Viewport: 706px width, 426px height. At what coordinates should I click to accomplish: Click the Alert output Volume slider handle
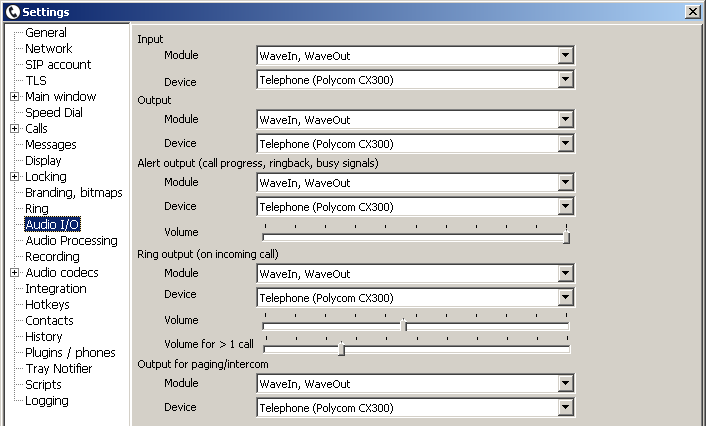(x=567, y=237)
